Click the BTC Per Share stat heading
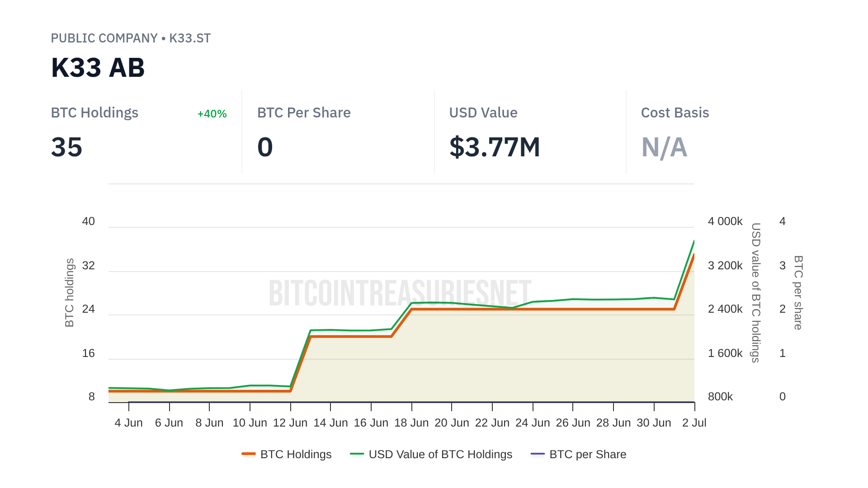 click(304, 113)
